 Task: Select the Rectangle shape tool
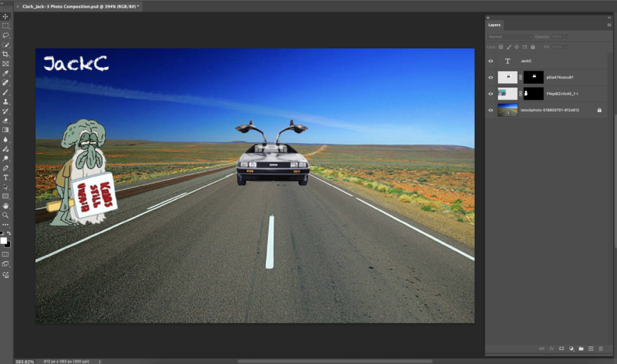click(5, 196)
